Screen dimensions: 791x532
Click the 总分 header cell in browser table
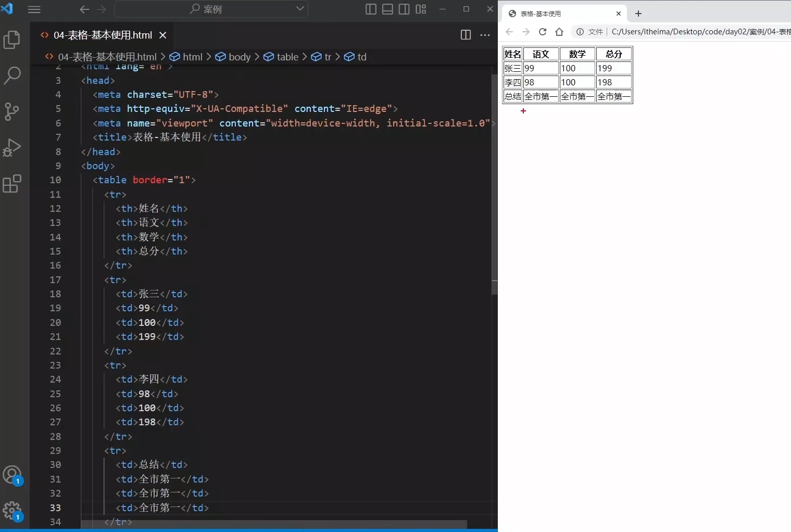[614, 54]
